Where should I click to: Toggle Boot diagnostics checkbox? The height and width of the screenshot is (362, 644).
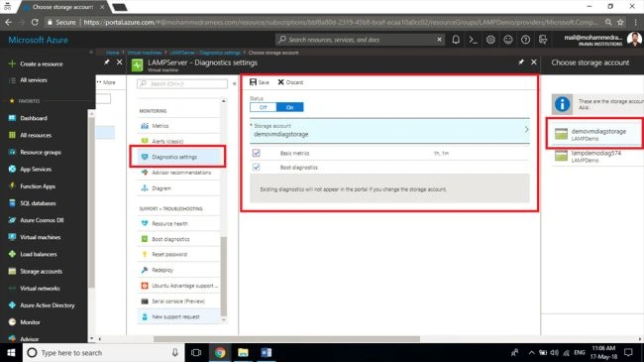(x=257, y=167)
